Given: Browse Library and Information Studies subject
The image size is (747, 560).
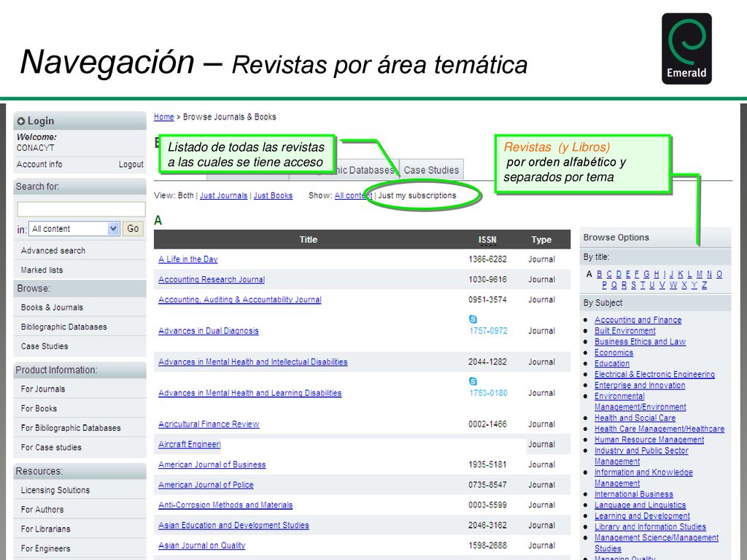Looking at the screenshot, I should 650,527.
